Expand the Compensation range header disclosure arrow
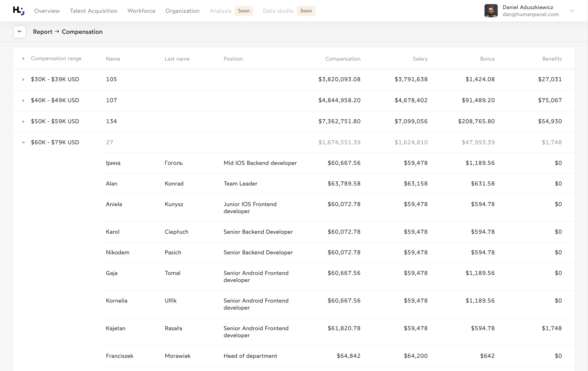This screenshot has width=588, height=371. 24,59
